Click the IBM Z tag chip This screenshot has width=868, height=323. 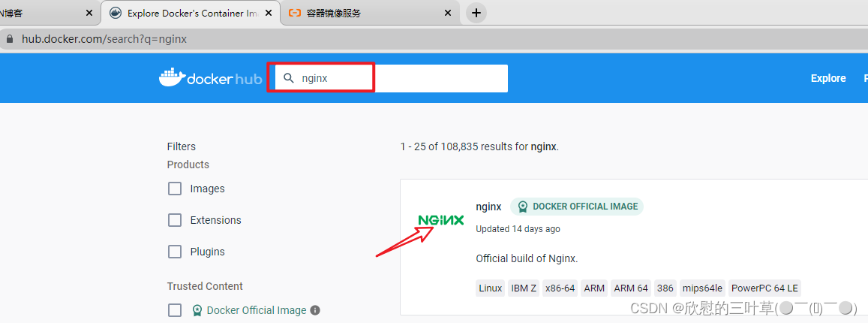click(524, 288)
